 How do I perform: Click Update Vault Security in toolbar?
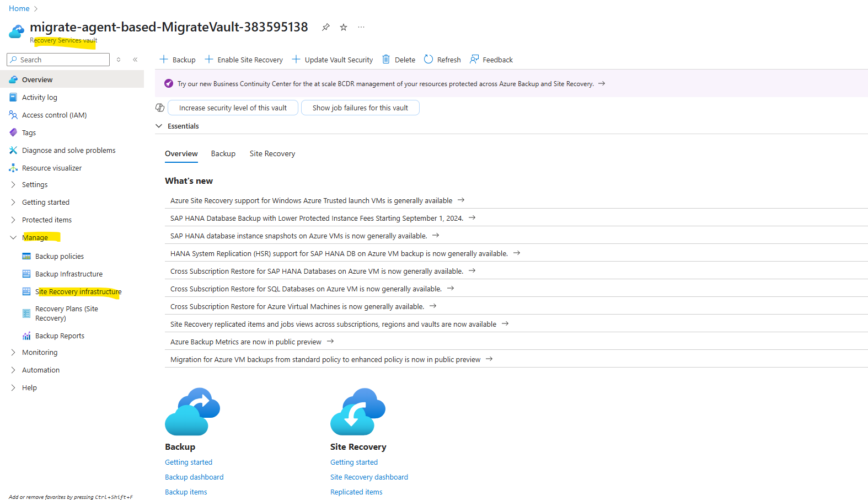(x=333, y=60)
